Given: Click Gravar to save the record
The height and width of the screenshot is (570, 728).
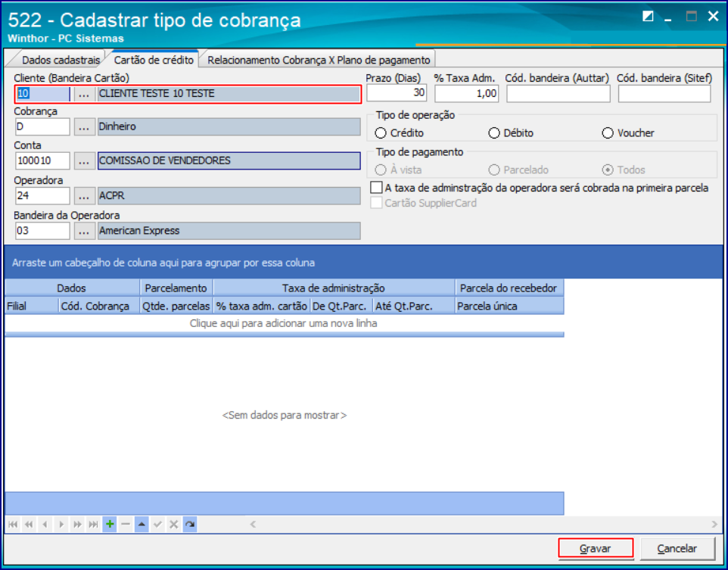Looking at the screenshot, I should pos(596,548).
